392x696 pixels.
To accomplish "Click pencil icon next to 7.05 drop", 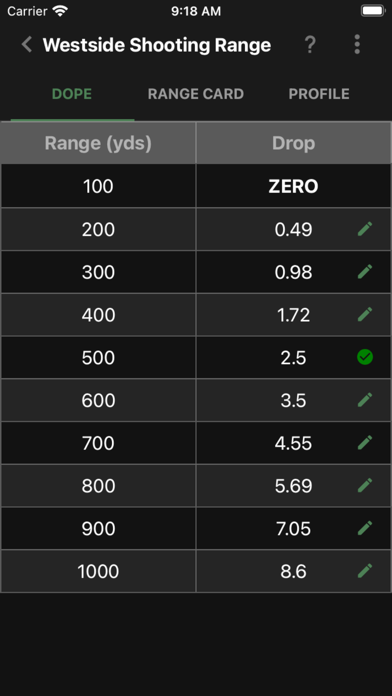I will (365, 528).
